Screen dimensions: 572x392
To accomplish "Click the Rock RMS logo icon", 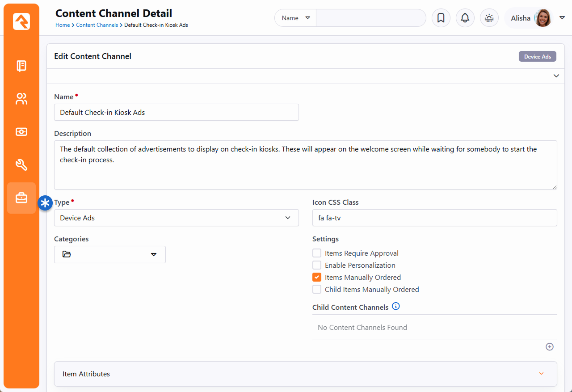I will click(x=21, y=21).
